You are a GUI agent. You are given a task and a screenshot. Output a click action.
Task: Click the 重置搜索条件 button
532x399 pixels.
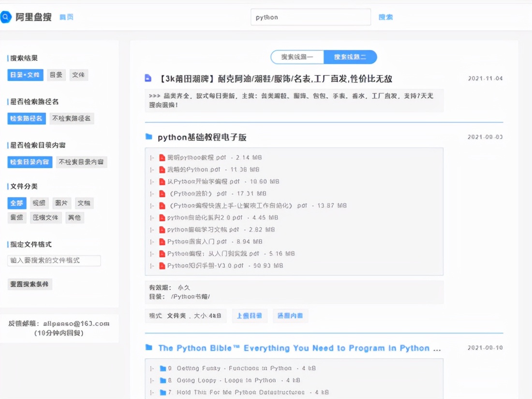(x=30, y=284)
